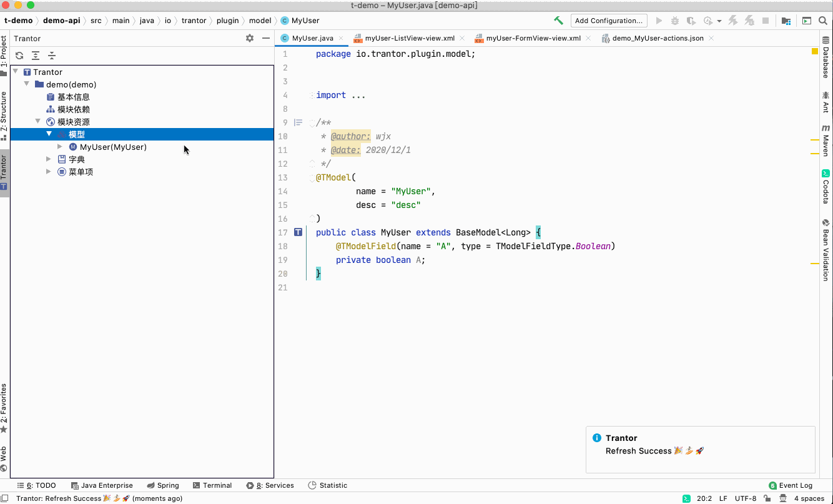Click the grey Stop square icon
Screen dimensions: 833x504
pyautogui.click(x=766, y=21)
